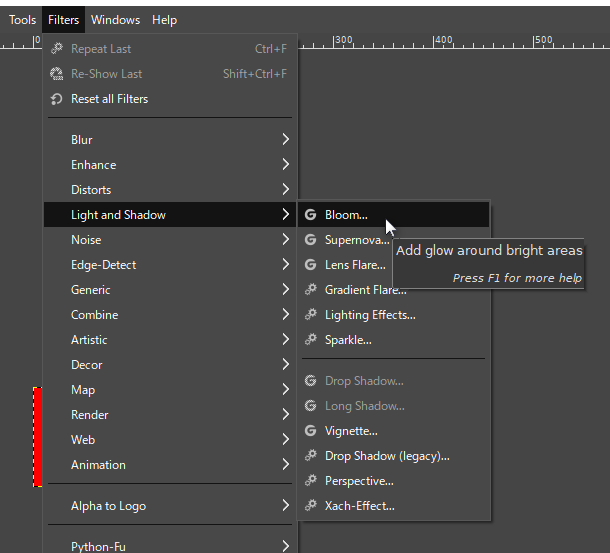This screenshot has width=610, height=553.
Task: Click the plugin icon beside Sparkle
Action: (x=311, y=340)
